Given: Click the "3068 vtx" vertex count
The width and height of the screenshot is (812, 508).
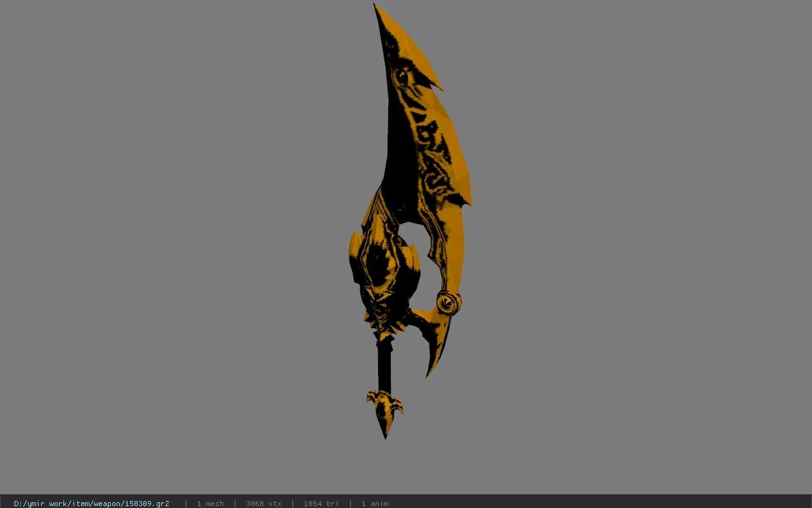Looking at the screenshot, I should [263, 504].
